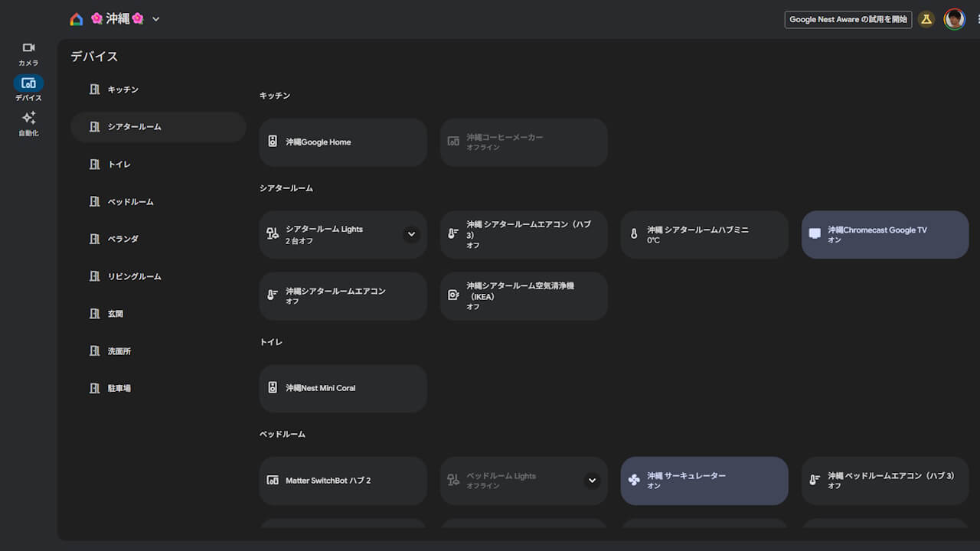Click the ベッドルーム section heading
Image resolution: width=980 pixels, height=551 pixels.
click(x=283, y=435)
